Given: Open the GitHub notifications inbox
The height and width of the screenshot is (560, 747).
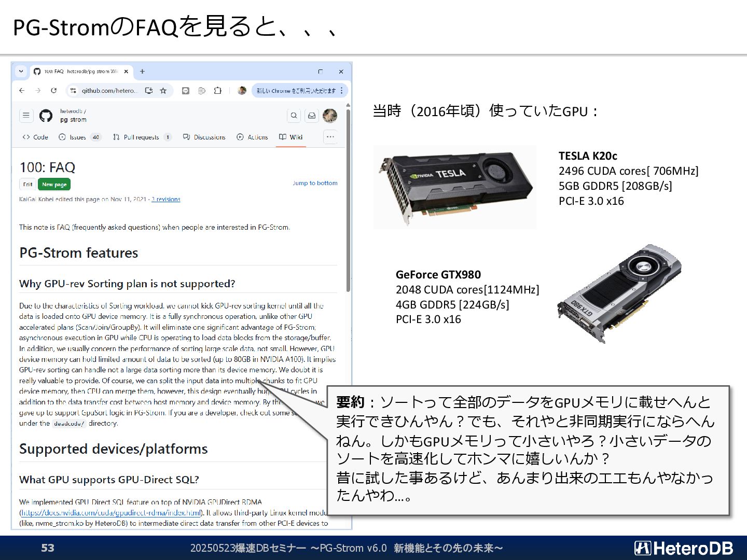Looking at the screenshot, I should [x=312, y=116].
